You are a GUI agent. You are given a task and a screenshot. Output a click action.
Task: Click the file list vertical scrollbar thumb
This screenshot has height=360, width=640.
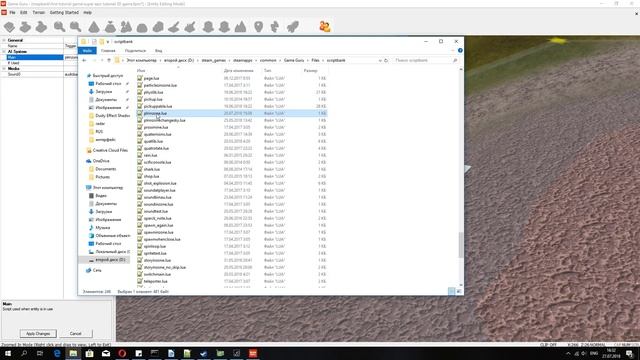click(x=461, y=245)
